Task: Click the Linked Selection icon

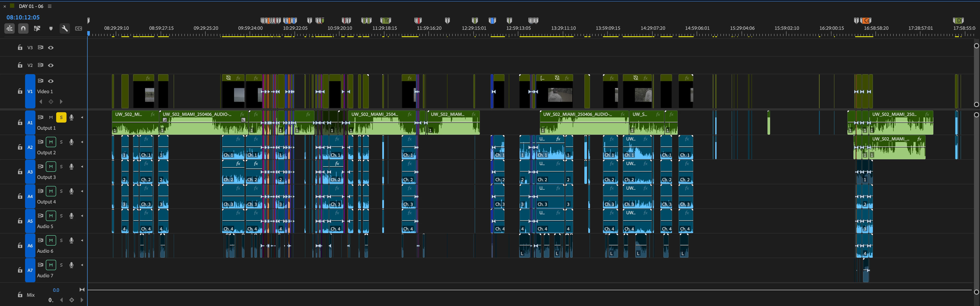Action: 37,28
